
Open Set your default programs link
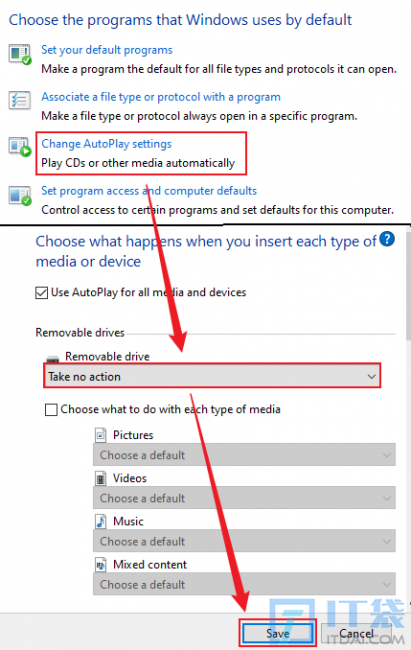(x=107, y=50)
